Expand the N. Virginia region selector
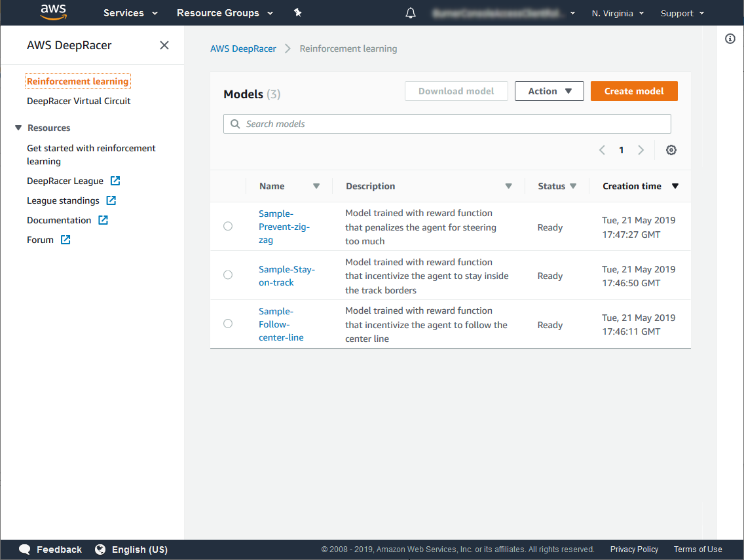The image size is (744, 560). [x=617, y=13]
